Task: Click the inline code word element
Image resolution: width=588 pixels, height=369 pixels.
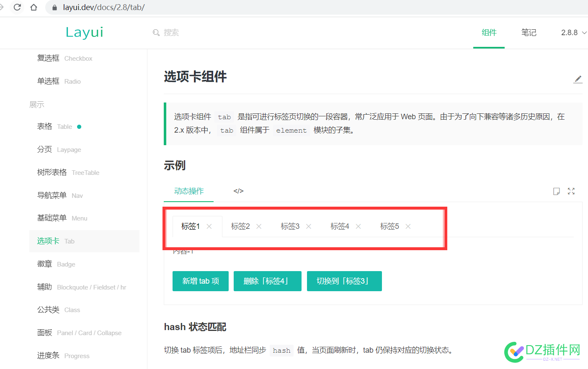Action: [291, 130]
